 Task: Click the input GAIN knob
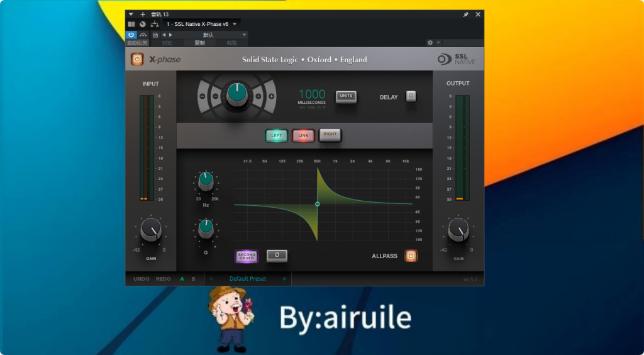[151, 230]
